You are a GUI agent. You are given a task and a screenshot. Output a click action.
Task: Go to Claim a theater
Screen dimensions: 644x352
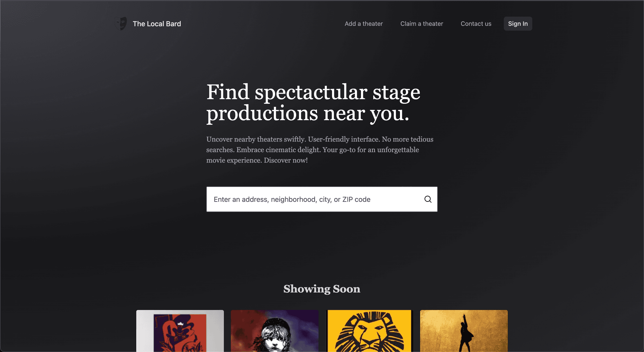(422, 24)
